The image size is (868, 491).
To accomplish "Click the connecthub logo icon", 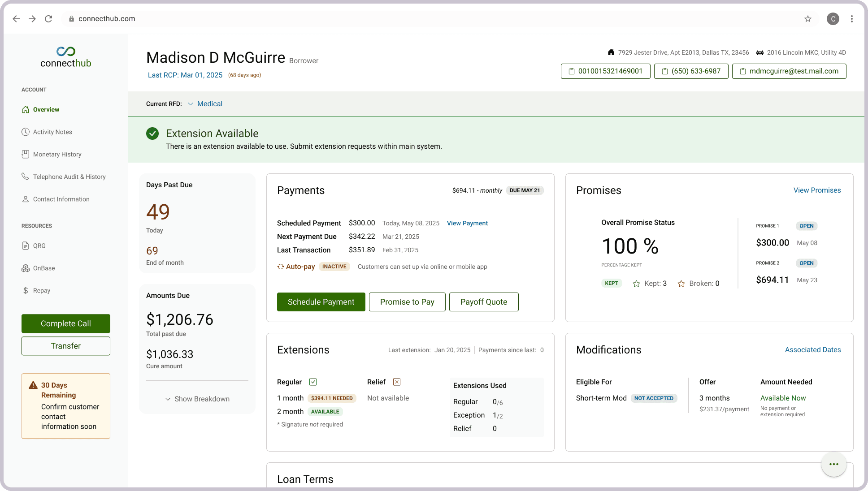I will point(66,51).
